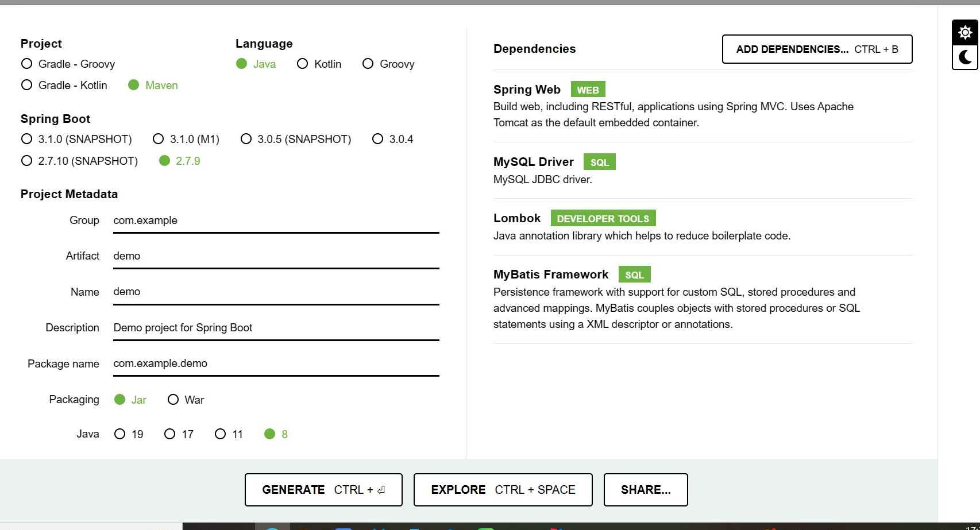
Task: Click the Name input field
Action: click(276, 292)
